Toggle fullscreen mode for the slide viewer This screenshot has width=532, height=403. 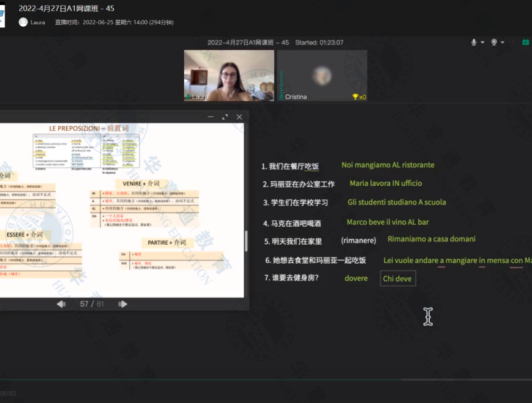224,118
